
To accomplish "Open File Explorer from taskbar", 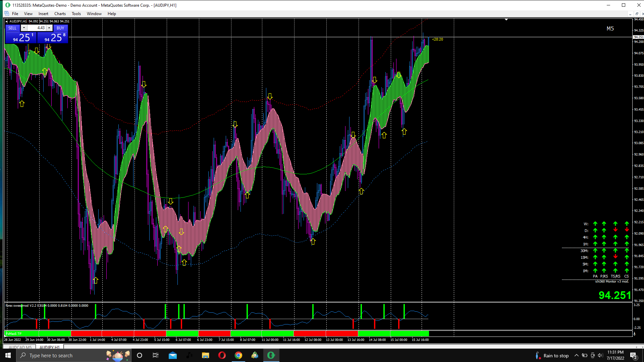I will [206, 355].
